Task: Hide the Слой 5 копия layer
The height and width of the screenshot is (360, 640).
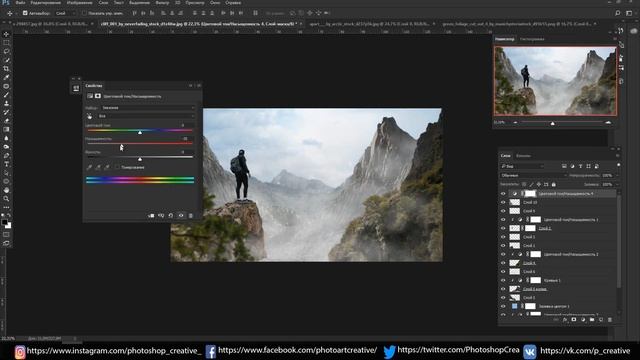Action: (503, 289)
